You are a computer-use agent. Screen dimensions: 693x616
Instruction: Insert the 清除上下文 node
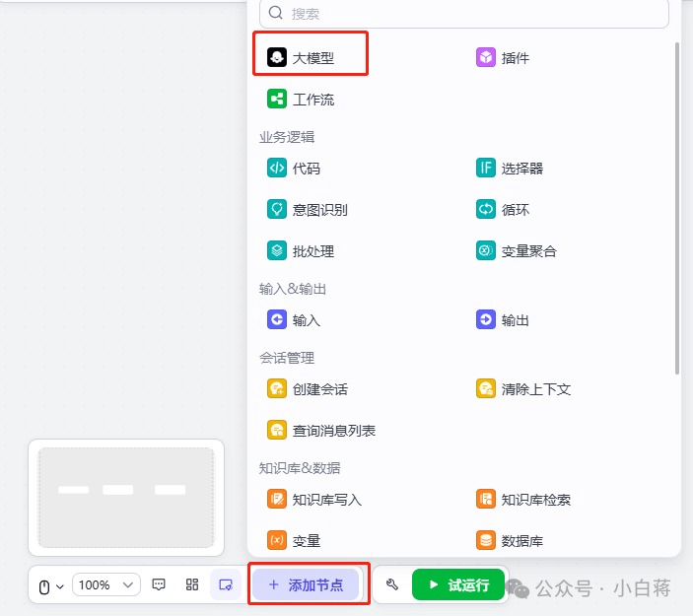coord(523,389)
